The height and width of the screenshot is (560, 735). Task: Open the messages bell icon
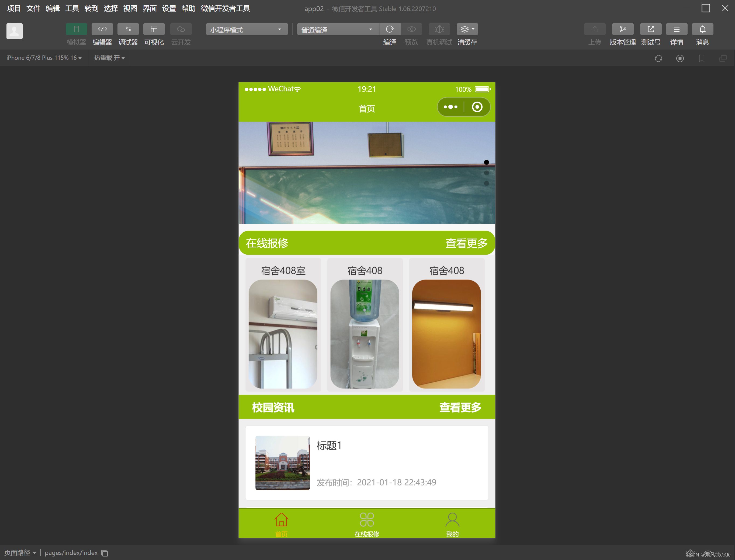(702, 29)
